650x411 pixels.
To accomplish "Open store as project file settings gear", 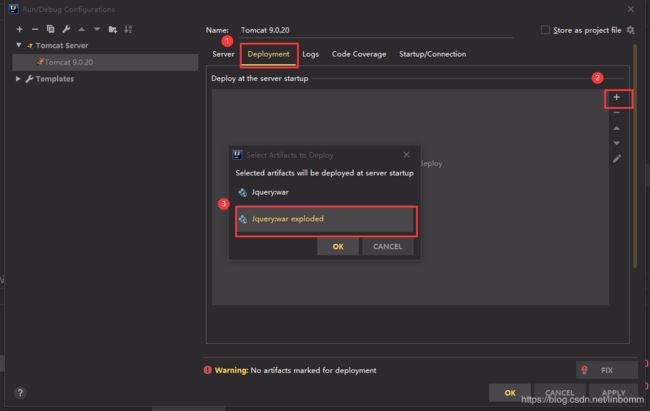I will 631,30.
